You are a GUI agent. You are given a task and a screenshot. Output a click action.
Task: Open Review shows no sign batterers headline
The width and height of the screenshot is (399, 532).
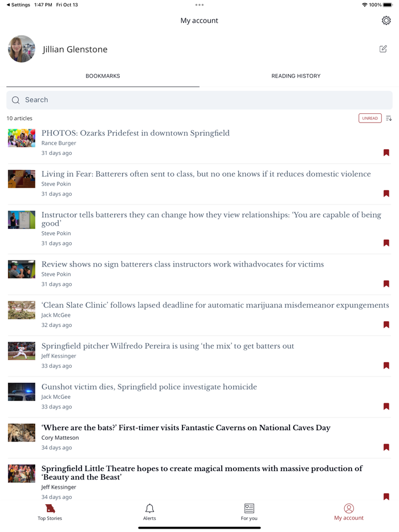(x=183, y=264)
